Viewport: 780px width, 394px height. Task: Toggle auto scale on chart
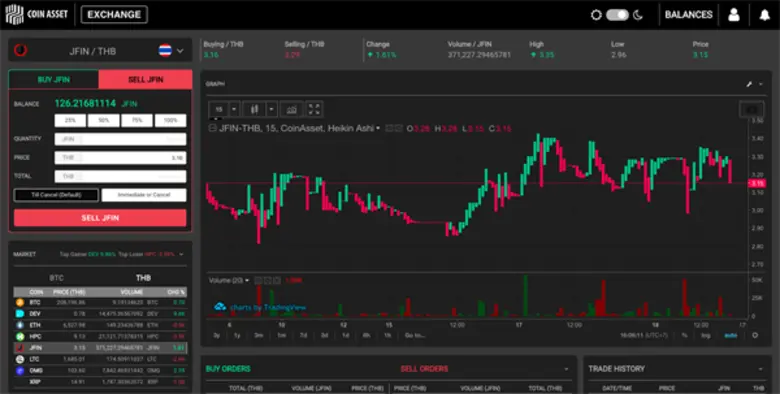pos(730,335)
